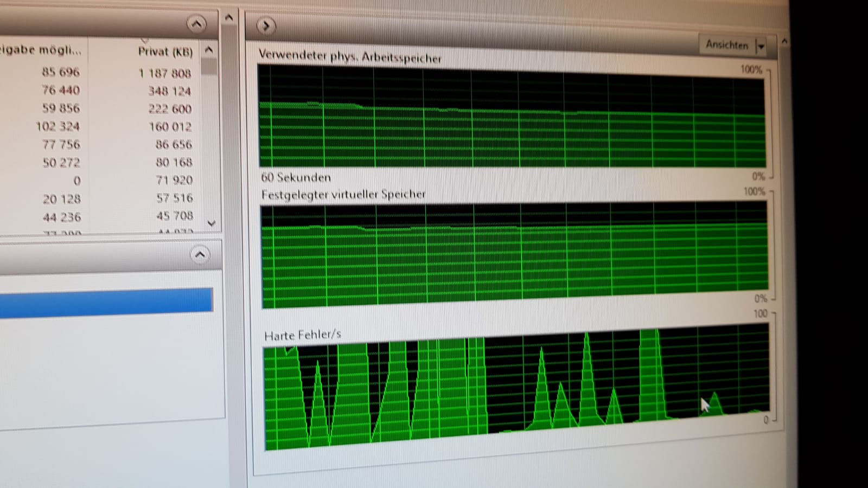Click the 60 Sekunden label
Image resolution: width=868 pixels, height=488 pixels.
[296, 177]
